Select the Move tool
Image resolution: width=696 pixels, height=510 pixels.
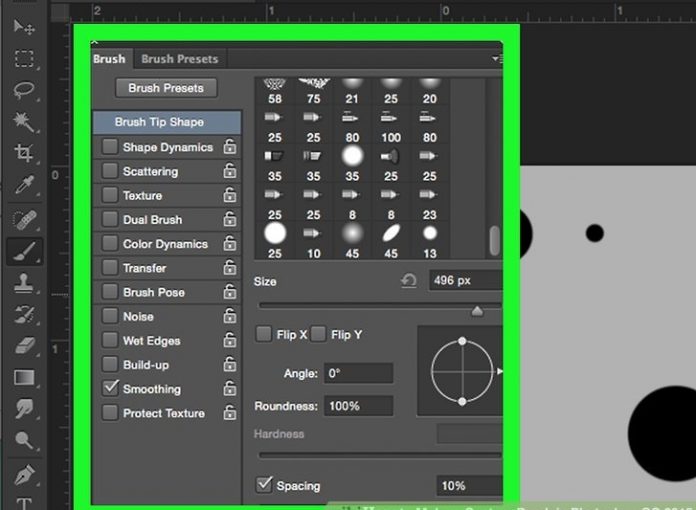pos(24,27)
